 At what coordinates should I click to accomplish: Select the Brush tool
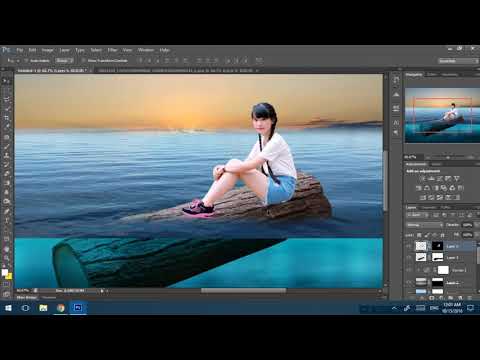(x=6, y=146)
